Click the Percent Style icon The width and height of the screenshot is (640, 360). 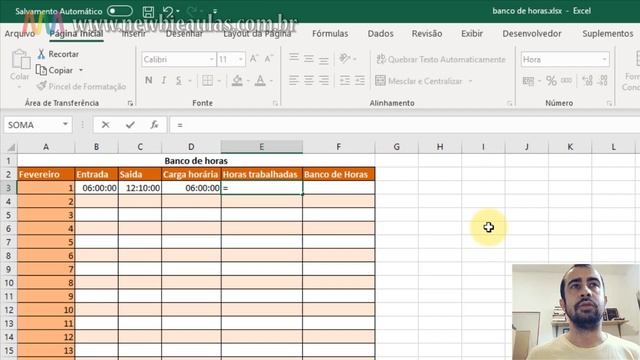551,81
